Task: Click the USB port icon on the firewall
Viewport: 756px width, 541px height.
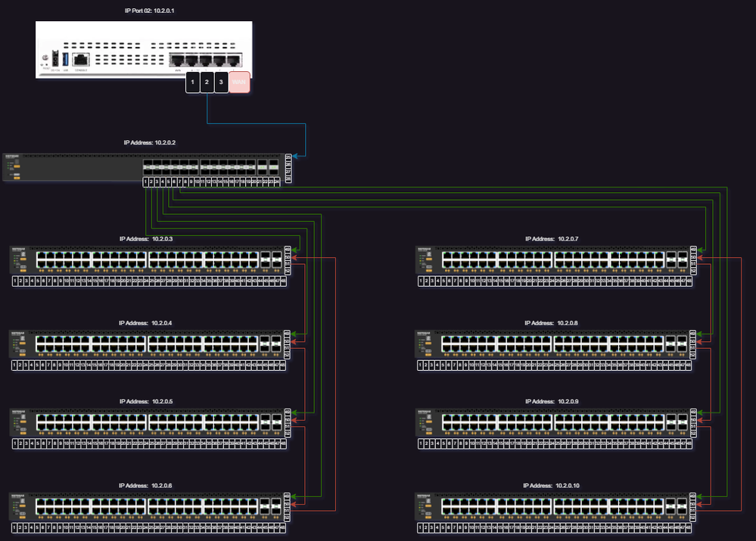Action: 65,58
